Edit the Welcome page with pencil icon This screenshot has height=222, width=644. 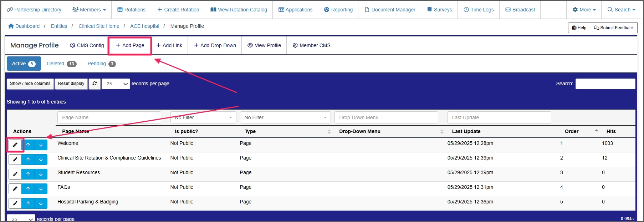(x=15, y=145)
